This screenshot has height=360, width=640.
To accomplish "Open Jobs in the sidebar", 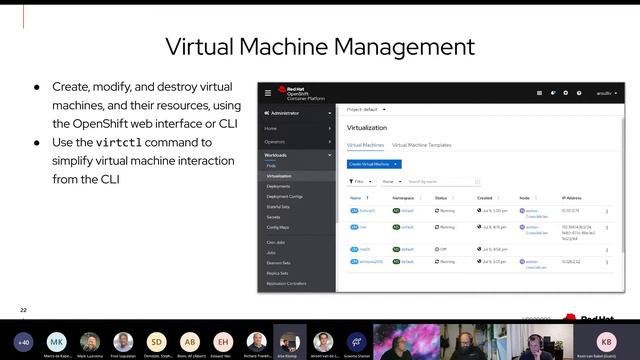I will click(271, 253).
